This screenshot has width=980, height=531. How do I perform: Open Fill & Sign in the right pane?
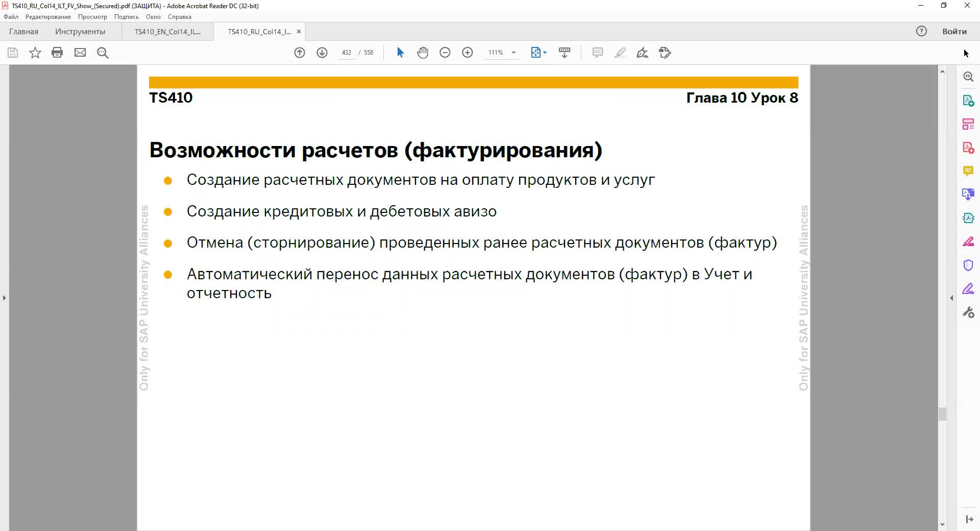click(x=968, y=288)
